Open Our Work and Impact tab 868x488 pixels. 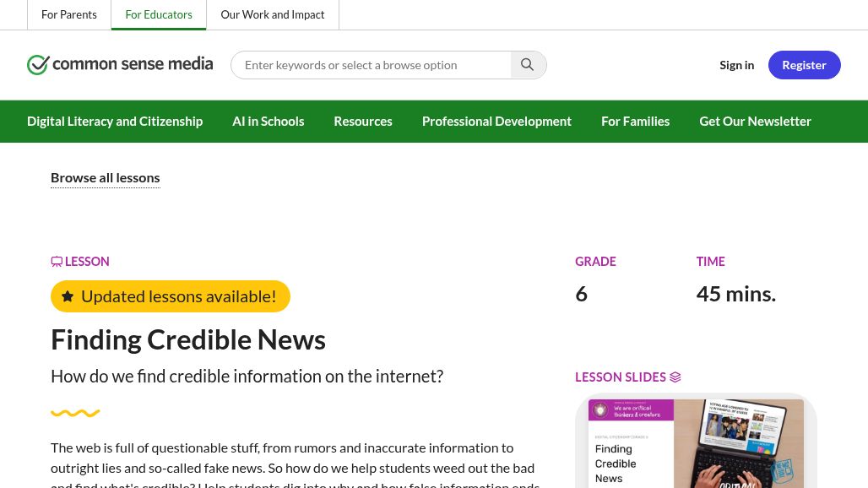tap(273, 14)
